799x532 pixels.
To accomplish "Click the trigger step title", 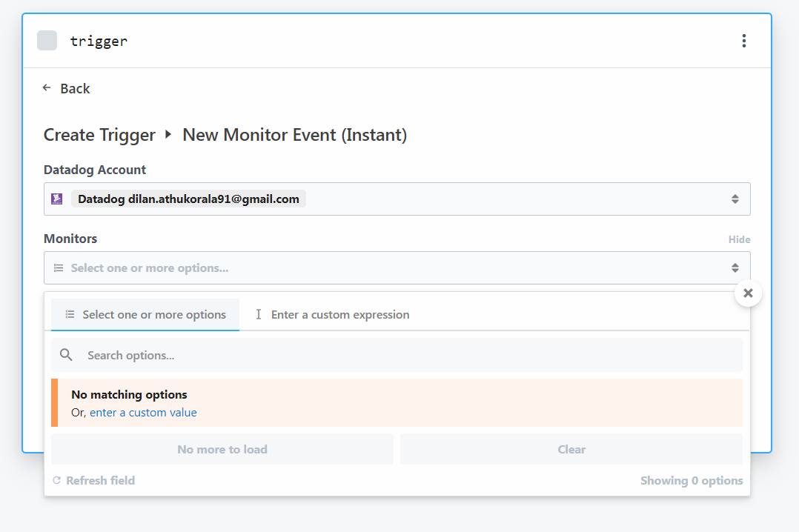I will coord(99,41).
